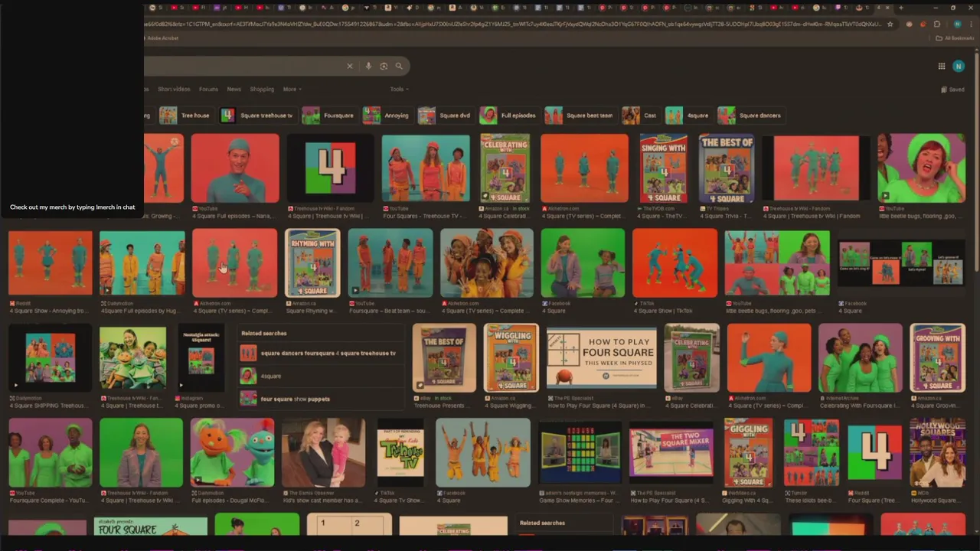Open search by image (Lens) icon
Screen dimensions: 980x551
tap(384, 66)
